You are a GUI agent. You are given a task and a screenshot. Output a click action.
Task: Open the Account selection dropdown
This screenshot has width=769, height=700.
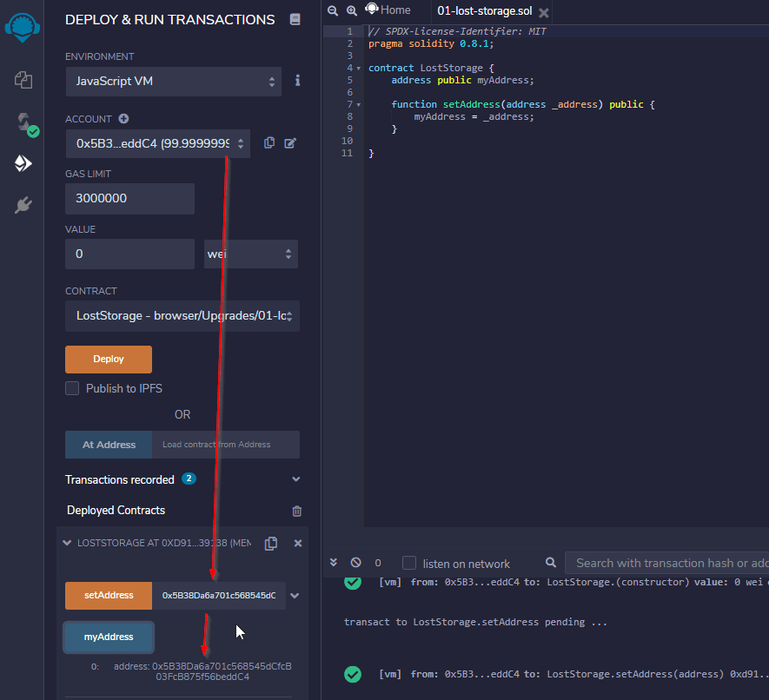click(x=158, y=143)
